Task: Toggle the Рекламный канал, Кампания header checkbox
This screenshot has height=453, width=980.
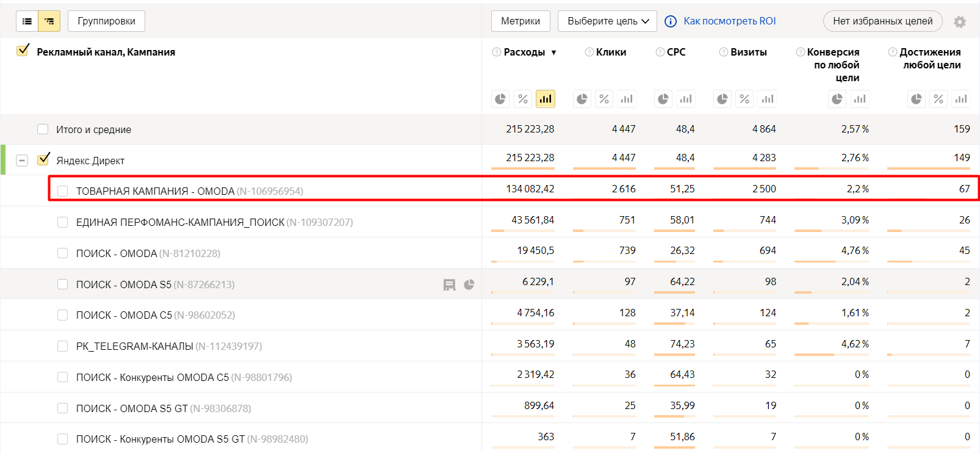Action: pos(23,51)
